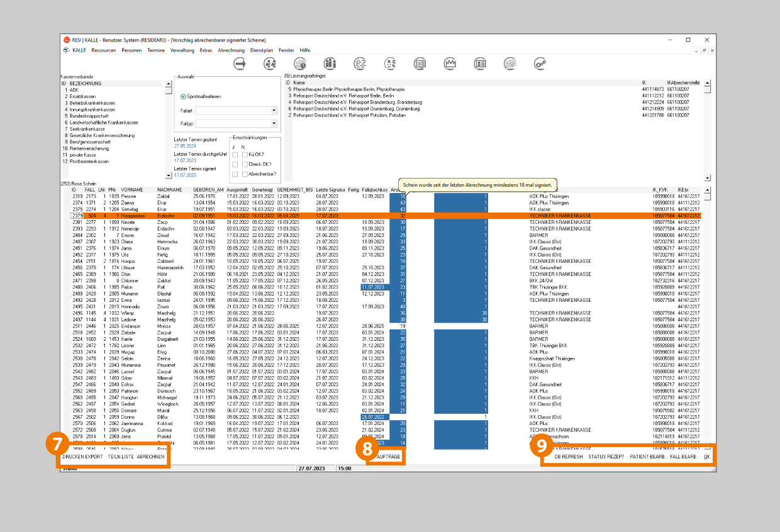Viewport: 780px width, 532px height.
Task: Click the DB REFRESH button
Action: [568, 457]
